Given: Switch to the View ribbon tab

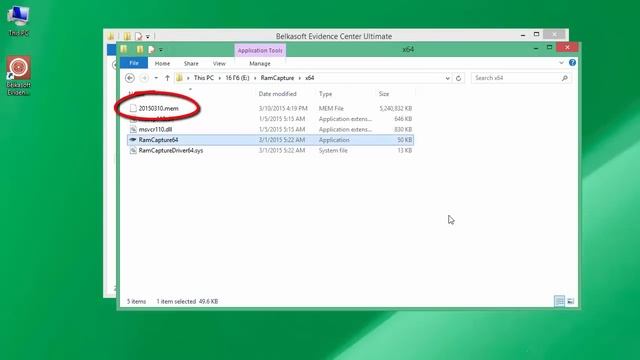Looking at the screenshot, I should pos(219,64).
